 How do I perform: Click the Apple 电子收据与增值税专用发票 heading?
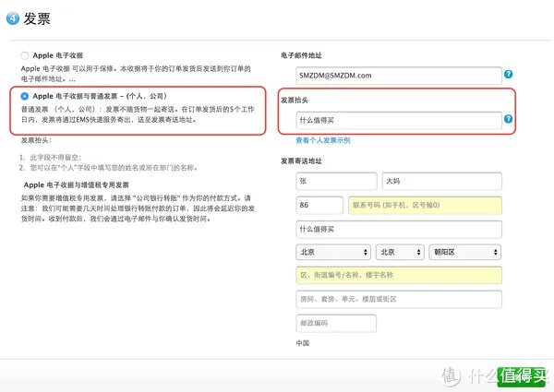tap(77, 184)
